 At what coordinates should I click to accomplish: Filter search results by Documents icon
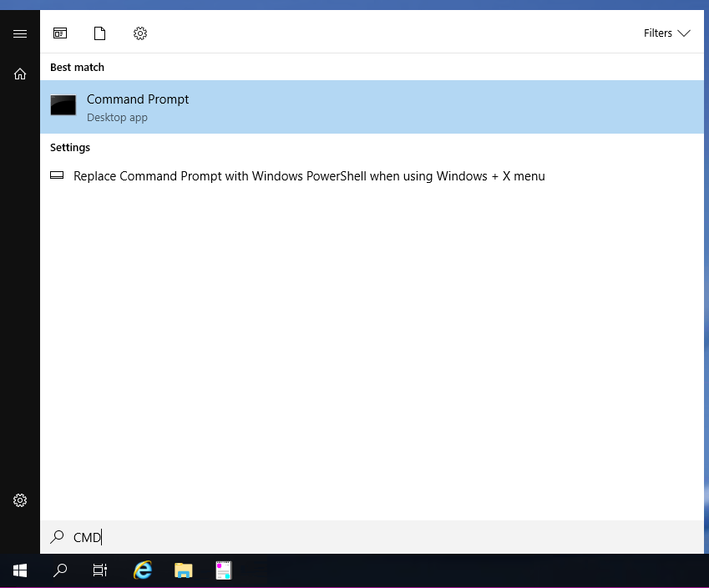(x=100, y=33)
